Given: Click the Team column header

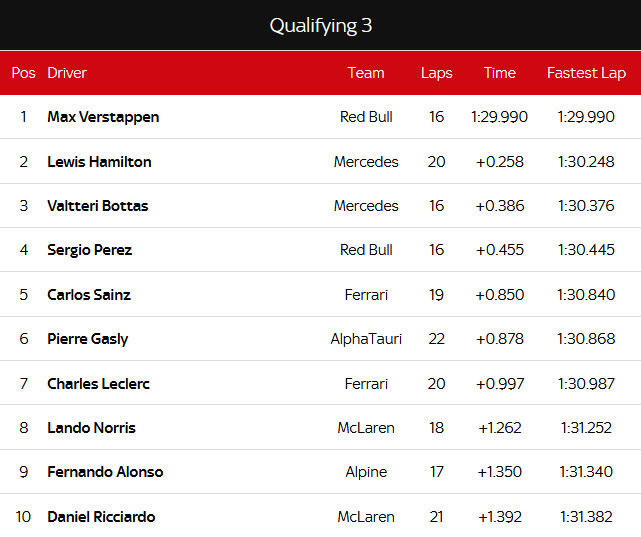Looking at the screenshot, I should coord(366,73).
